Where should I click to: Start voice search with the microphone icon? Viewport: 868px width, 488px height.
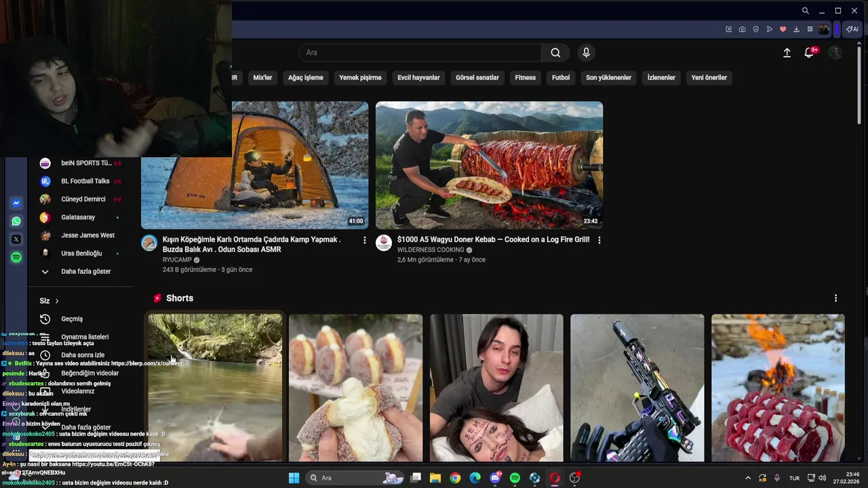[x=587, y=53]
